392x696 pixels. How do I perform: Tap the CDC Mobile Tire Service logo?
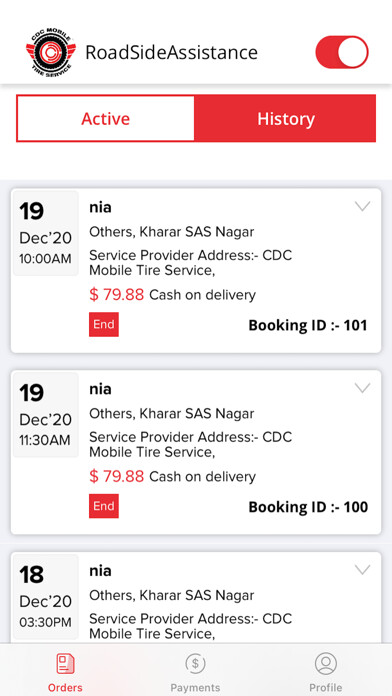pos(51,53)
